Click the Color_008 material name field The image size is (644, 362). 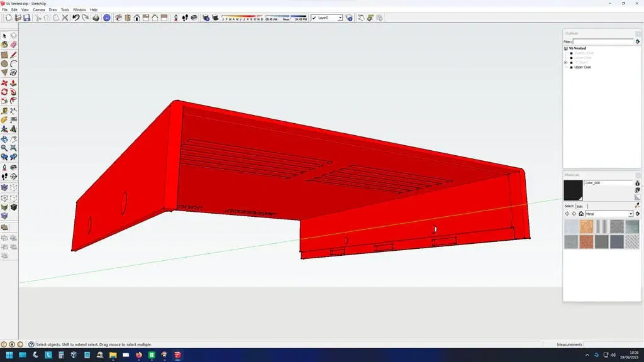click(609, 183)
